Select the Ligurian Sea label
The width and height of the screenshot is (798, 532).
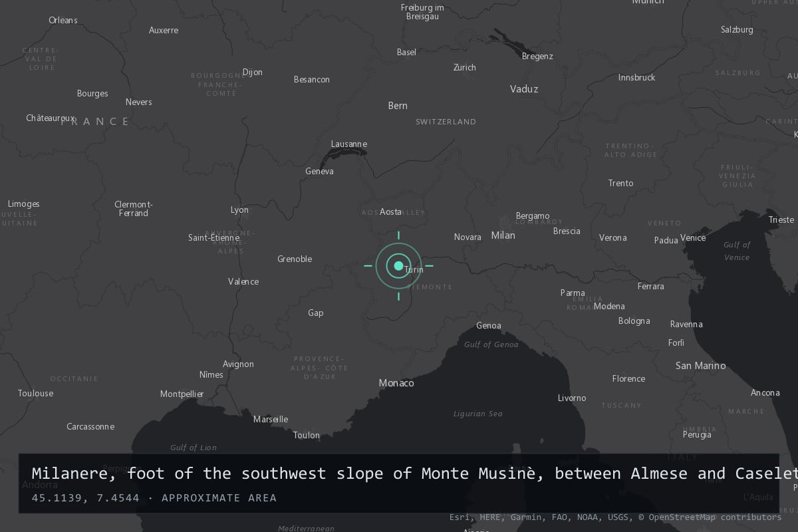(478, 414)
